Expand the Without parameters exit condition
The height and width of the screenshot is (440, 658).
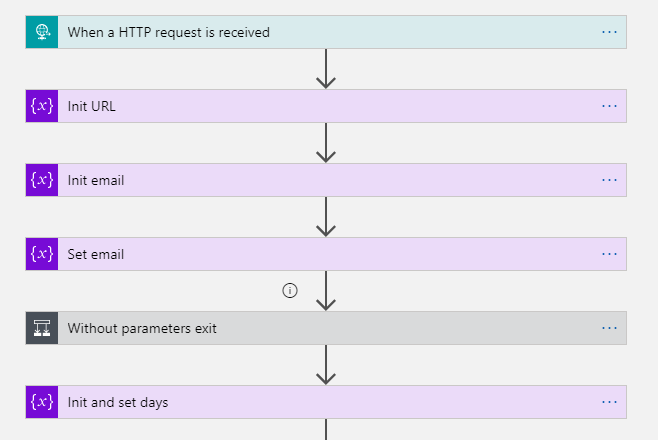326,328
